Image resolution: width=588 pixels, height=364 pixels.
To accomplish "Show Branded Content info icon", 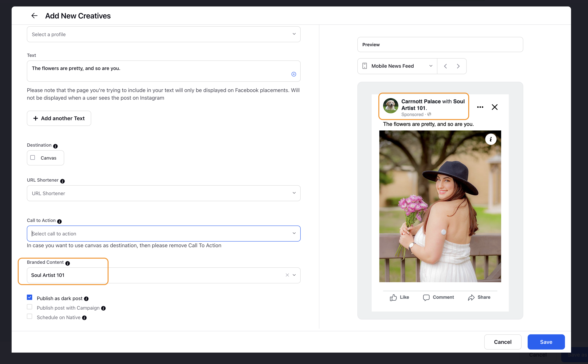I will (x=68, y=263).
